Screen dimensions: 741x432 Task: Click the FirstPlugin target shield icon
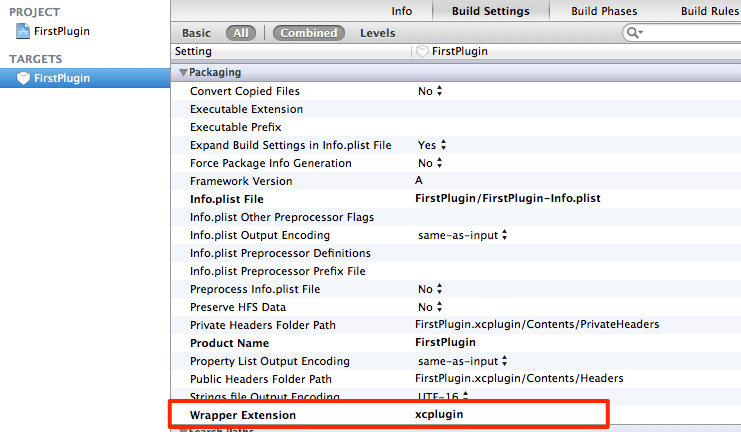[24, 78]
